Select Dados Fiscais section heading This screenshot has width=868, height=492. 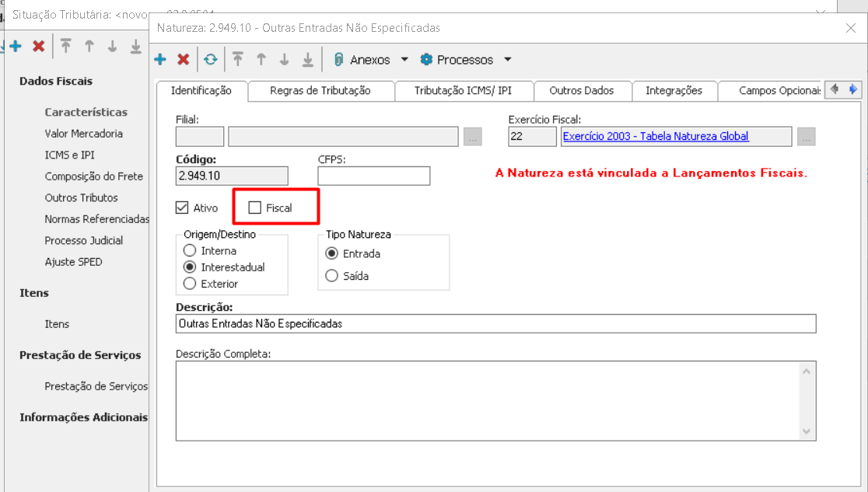(56, 81)
